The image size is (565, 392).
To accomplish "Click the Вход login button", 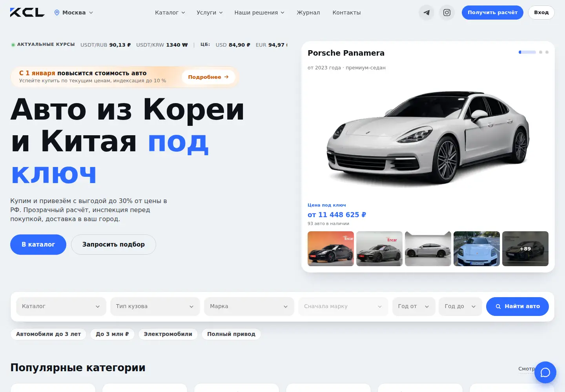I will click(541, 13).
